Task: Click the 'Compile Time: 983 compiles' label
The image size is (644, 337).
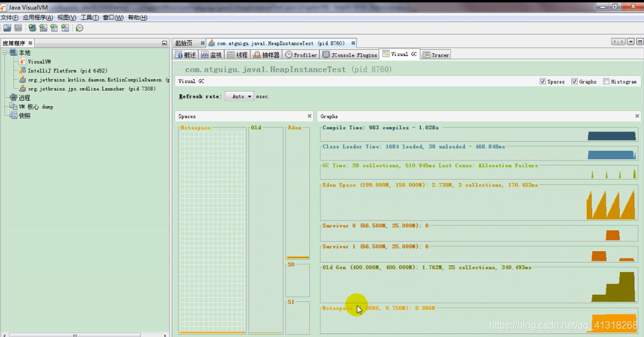Action: click(380, 127)
